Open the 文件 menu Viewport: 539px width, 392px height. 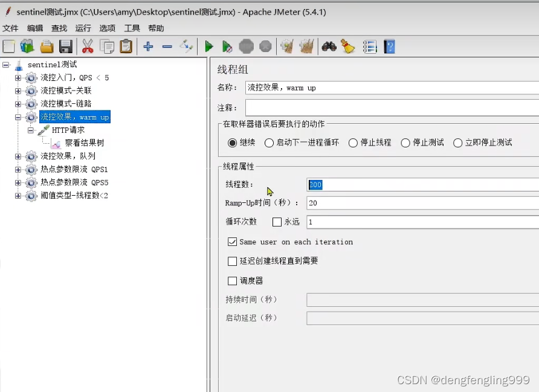click(x=10, y=28)
